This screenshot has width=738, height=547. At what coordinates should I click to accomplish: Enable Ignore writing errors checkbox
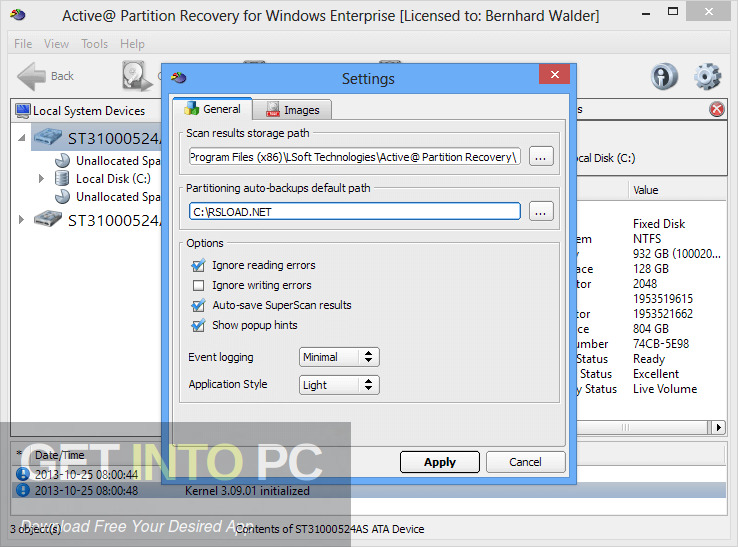tap(199, 285)
